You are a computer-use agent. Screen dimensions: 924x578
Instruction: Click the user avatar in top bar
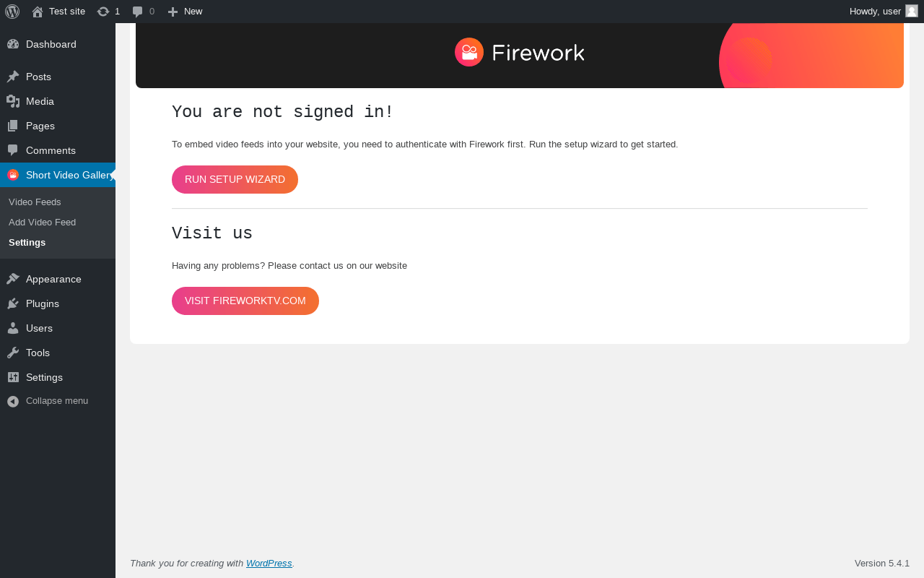(912, 11)
